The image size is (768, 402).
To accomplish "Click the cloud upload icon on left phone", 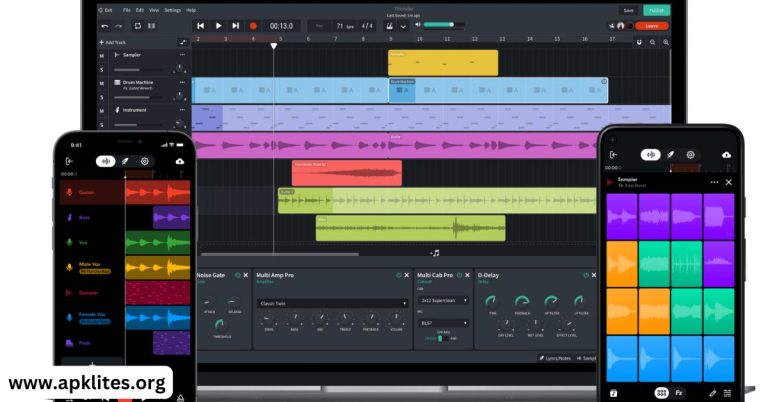I will pos(180,160).
